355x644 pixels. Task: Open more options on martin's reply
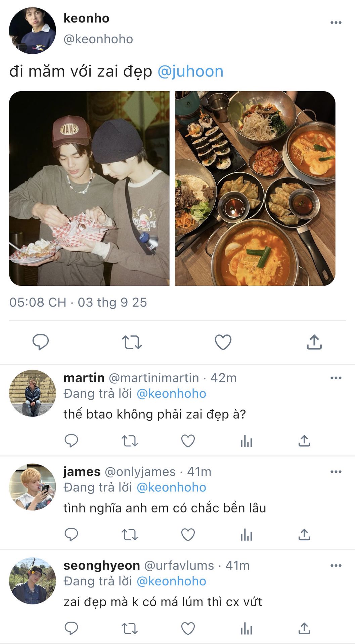336,378
